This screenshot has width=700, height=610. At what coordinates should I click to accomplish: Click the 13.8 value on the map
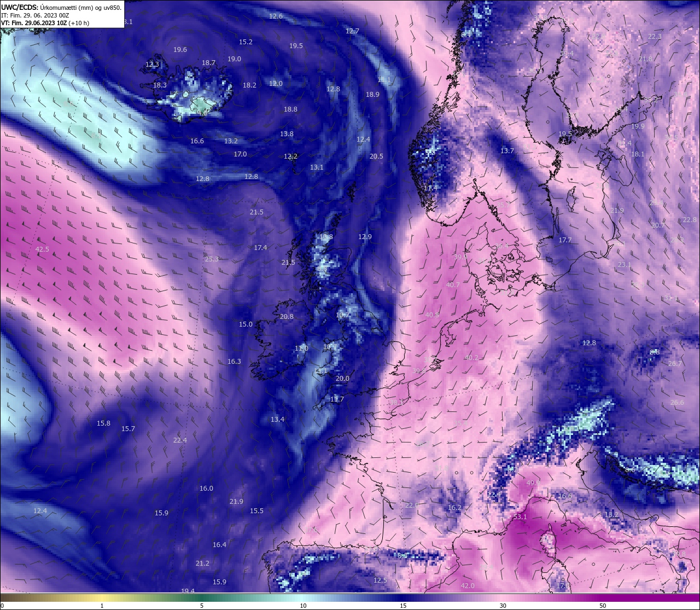[x=287, y=134]
